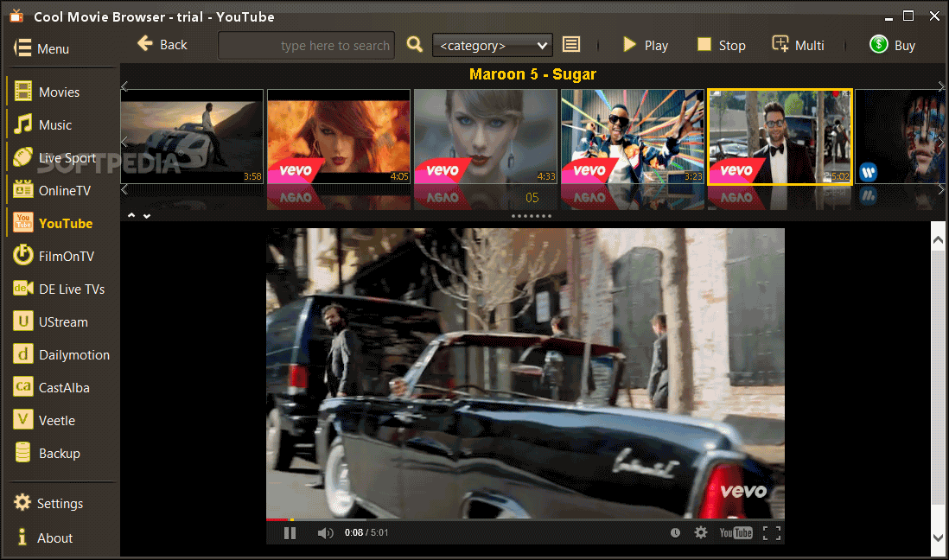Select the FilmOnTV icon
This screenshot has height=560, width=949.
(23, 256)
